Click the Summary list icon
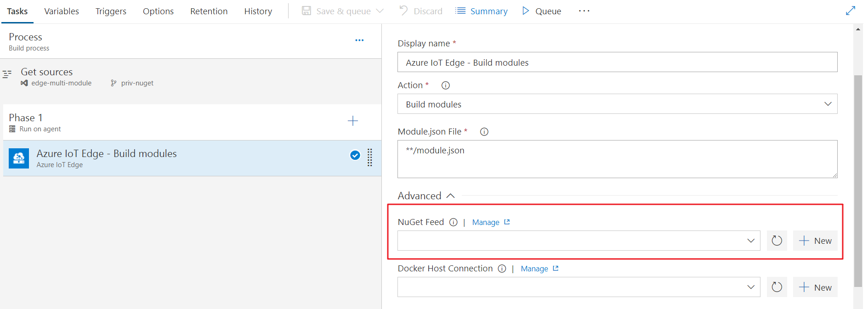Image resolution: width=868 pixels, height=309 pixels. coord(460,11)
